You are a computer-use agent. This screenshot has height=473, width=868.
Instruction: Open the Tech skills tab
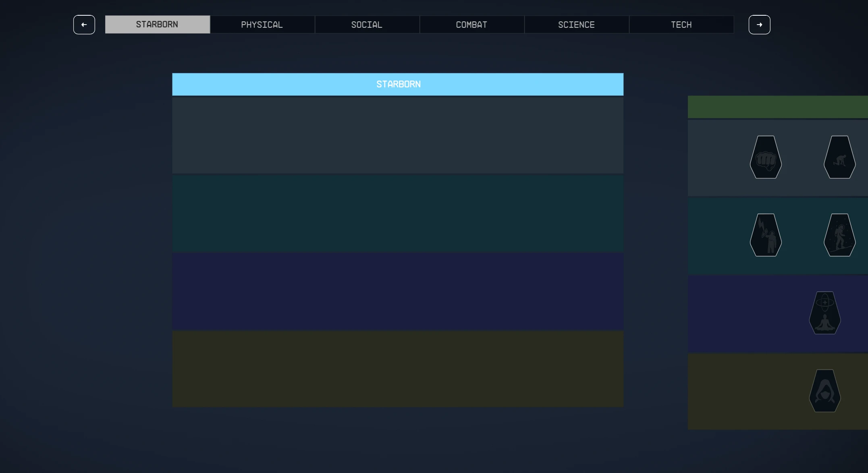681,25
